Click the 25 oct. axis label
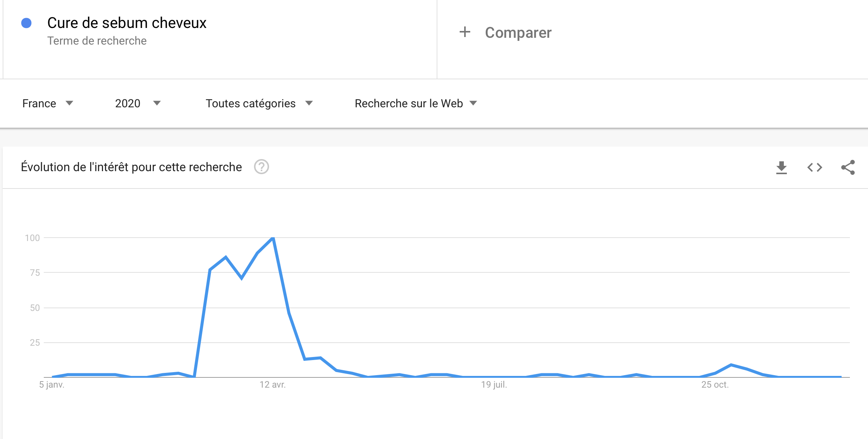 point(715,385)
